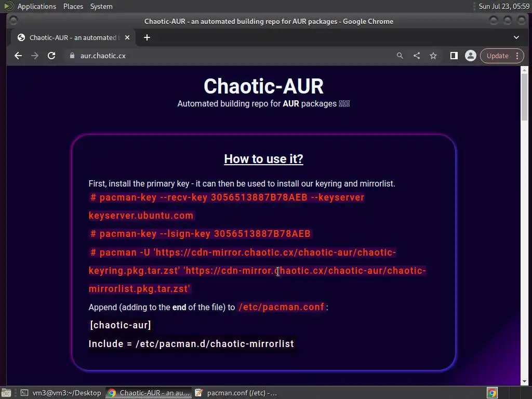The image size is (532, 399).
Task: Click the Chrome tray icon in bottom panel
Action: coord(492,393)
